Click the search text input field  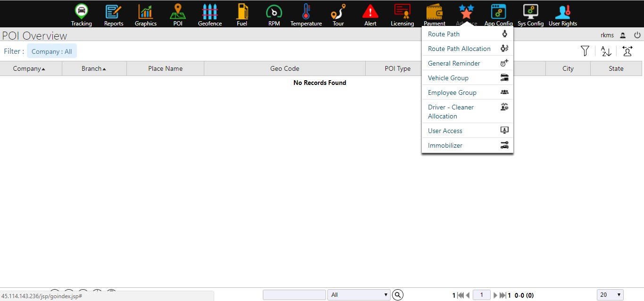coord(294,295)
